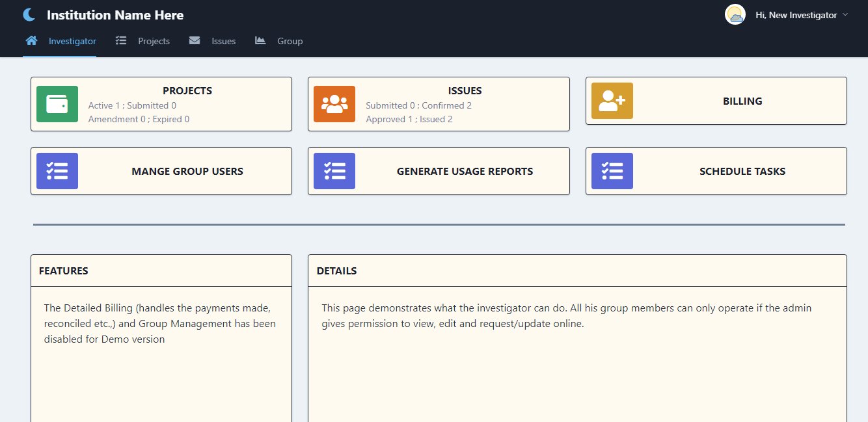This screenshot has height=422, width=868.
Task: Click the user avatar picture
Action: click(x=735, y=15)
